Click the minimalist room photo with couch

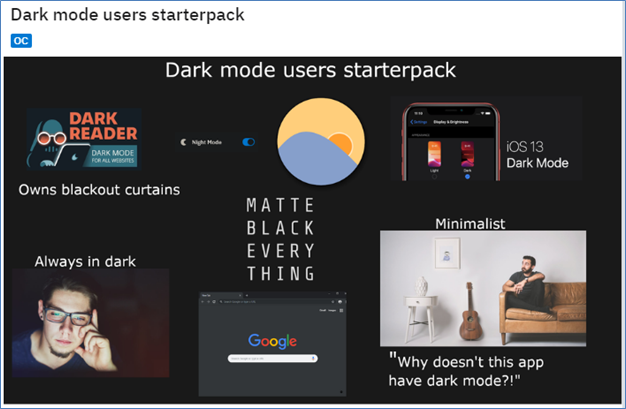tap(483, 288)
